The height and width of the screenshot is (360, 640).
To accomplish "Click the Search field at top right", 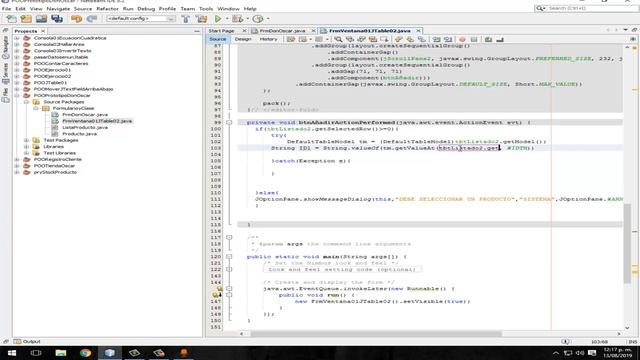I will [x=586, y=9].
